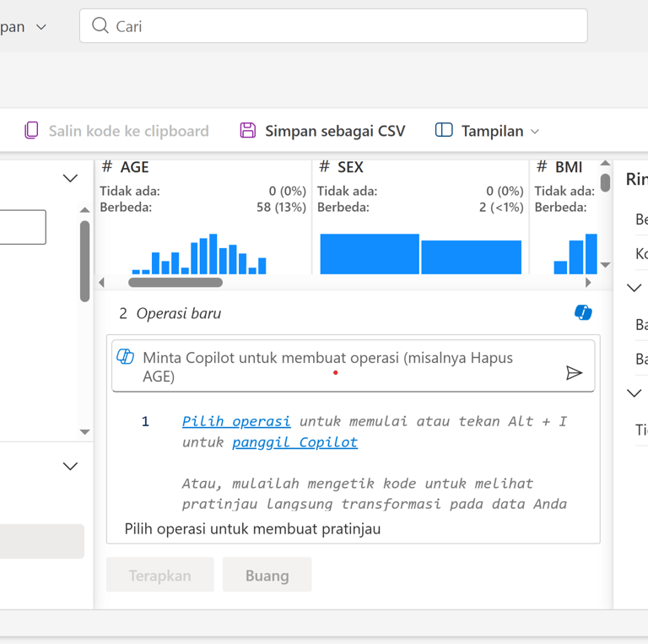
Task: Click the Pilih operasi link
Action: (236, 421)
